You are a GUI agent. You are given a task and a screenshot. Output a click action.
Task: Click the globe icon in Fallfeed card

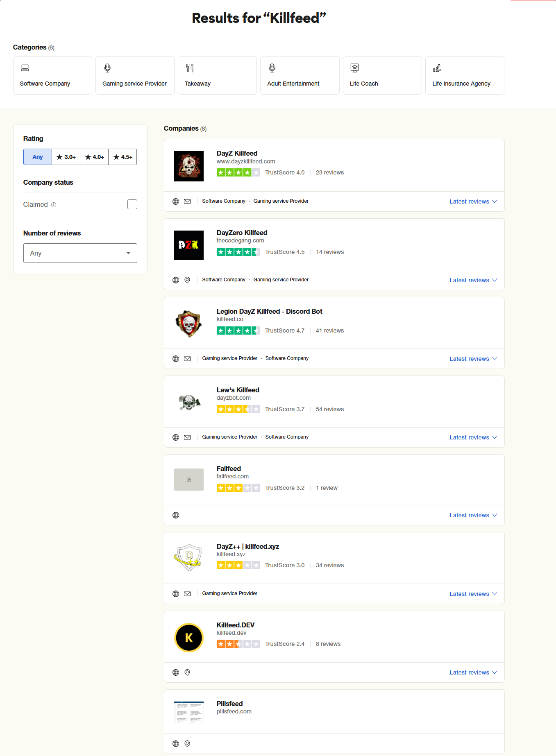pyautogui.click(x=176, y=515)
